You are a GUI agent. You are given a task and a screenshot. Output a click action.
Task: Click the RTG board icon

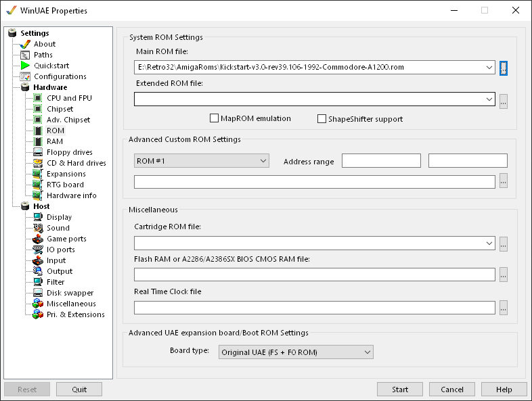pos(38,185)
